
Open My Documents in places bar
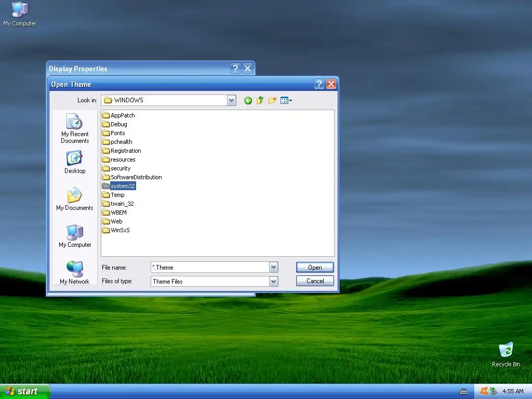(x=75, y=199)
